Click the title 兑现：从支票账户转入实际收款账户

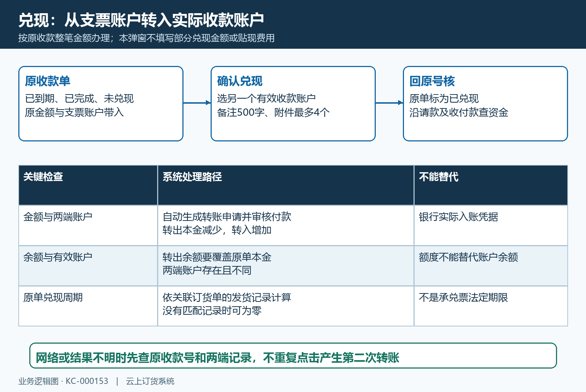[x=141, y=20]
